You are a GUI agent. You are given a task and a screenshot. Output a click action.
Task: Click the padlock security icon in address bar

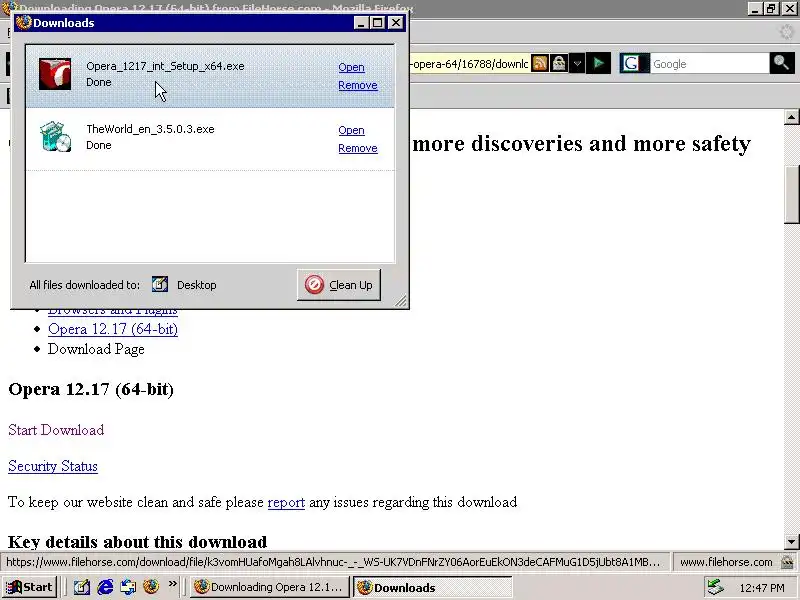click(x=559, y=63)
